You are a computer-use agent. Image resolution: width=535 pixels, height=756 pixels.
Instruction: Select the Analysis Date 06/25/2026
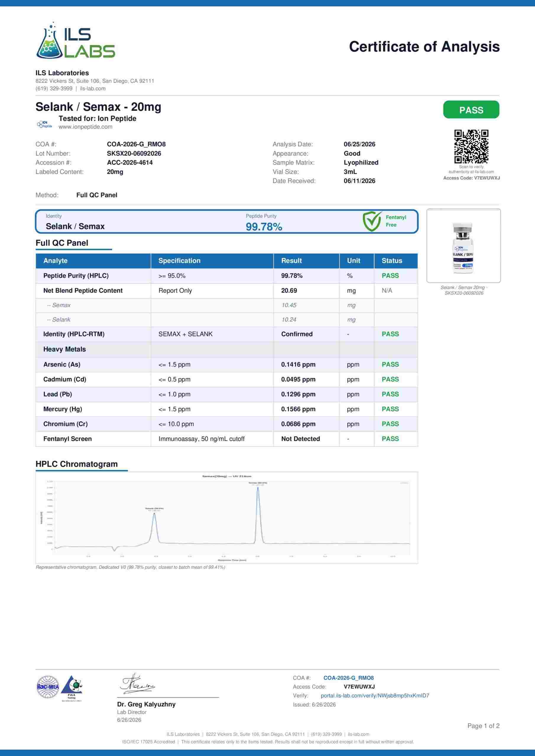click(359, 144)
